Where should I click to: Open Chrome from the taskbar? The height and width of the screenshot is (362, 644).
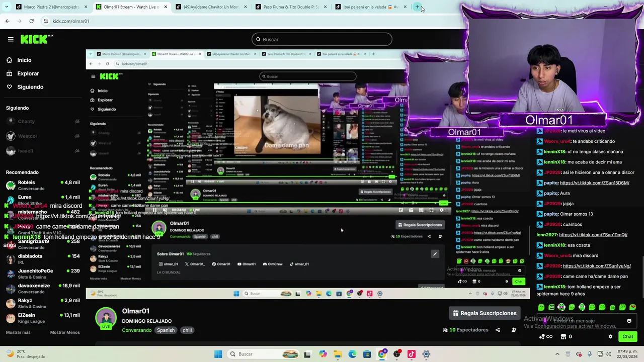click(x=382, y=354)
